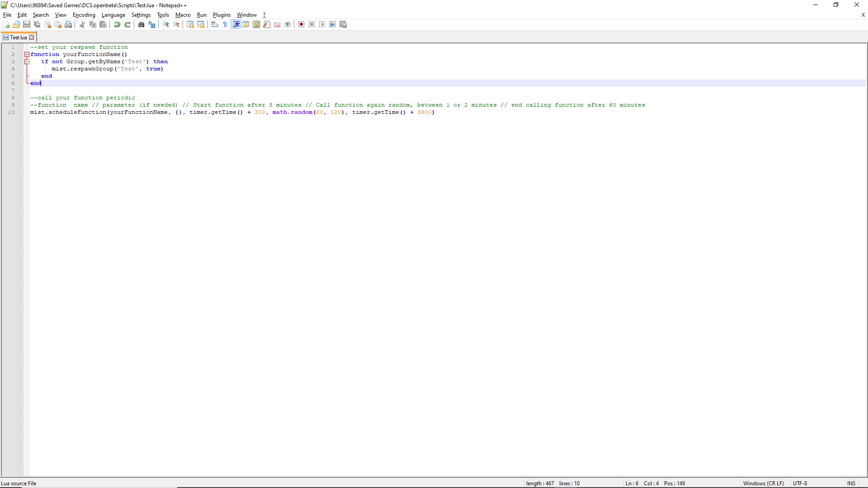The image size is (868, 488).
Task: Close the Test.lua tab
Action: (x=32, y=38)
